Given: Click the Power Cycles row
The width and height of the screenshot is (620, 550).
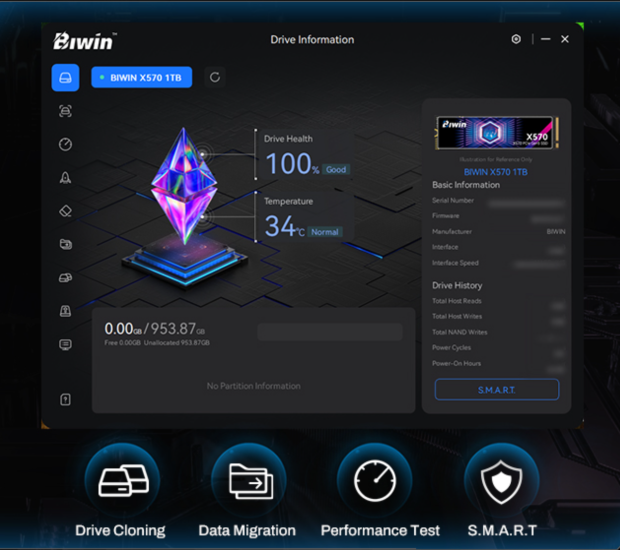Looking at the screenshot, I should (498, 348).
